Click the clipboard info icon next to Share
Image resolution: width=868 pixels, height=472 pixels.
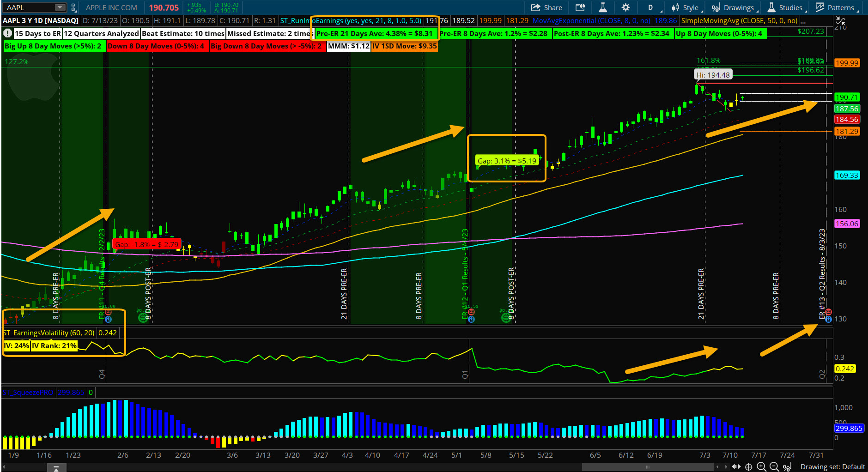pyautogui.click(x=580, y=7)
